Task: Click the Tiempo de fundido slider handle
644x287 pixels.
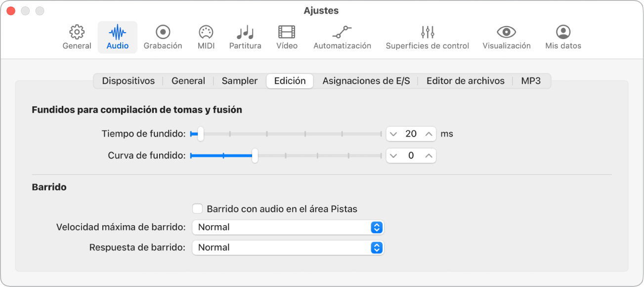Action: (200, 134)
